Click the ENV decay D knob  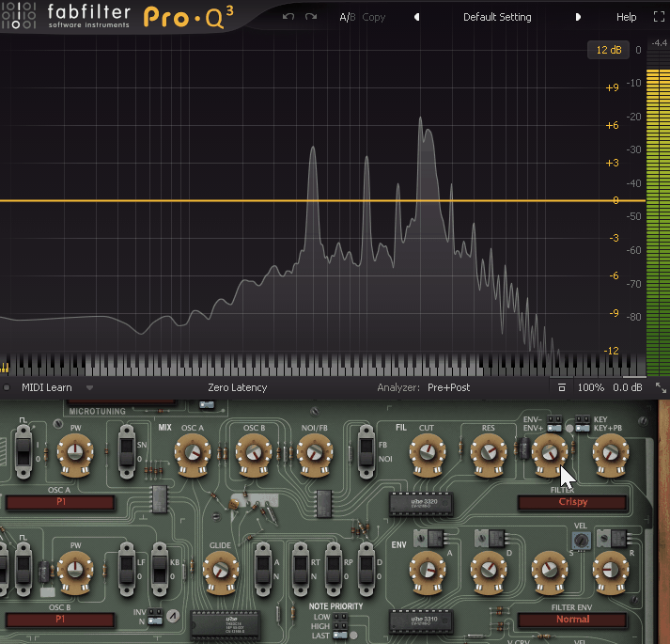coord(489,570)
